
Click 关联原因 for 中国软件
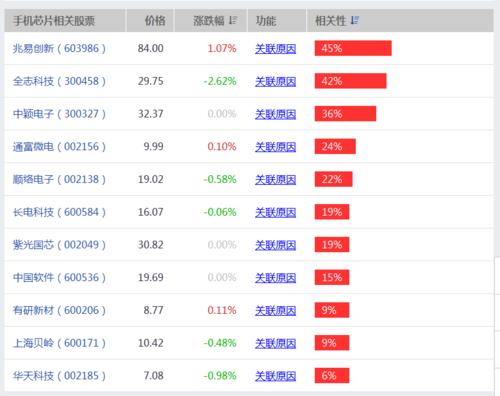(275, 277)
